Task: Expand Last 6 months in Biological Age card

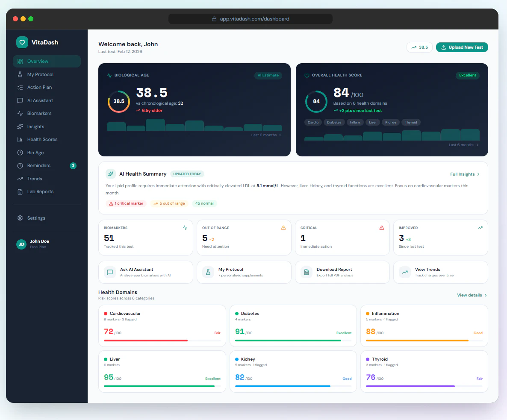Action: point(266,135)
